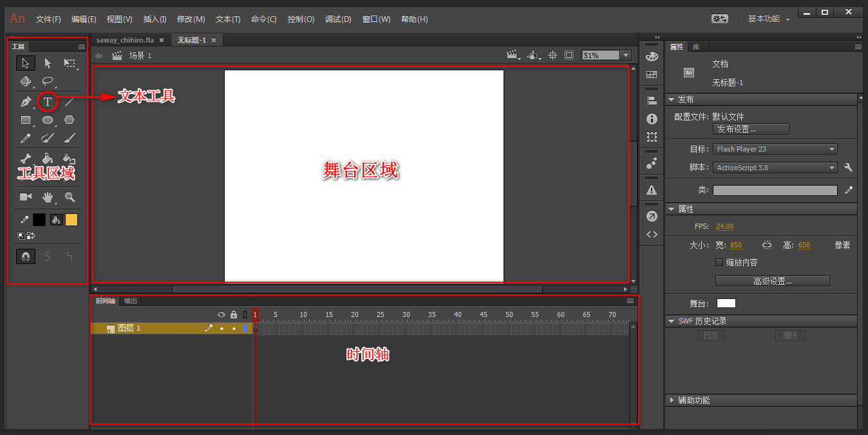The height and width of the screenshot is (435, 868).
Task: Hide 图层 1 with visibility toggle
Action: coord(222,328)
